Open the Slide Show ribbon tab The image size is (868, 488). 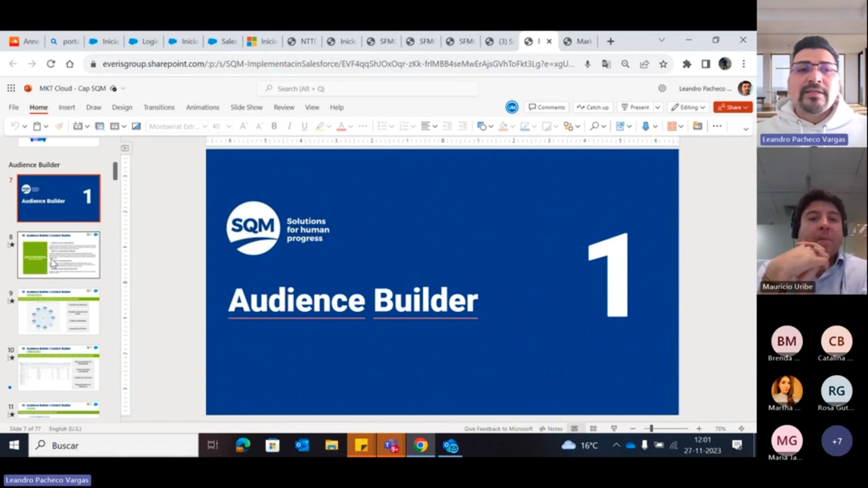click(246, 107)
